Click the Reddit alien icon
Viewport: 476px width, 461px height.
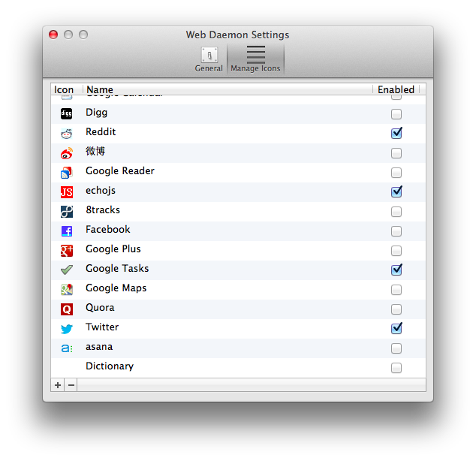(67, 134)
